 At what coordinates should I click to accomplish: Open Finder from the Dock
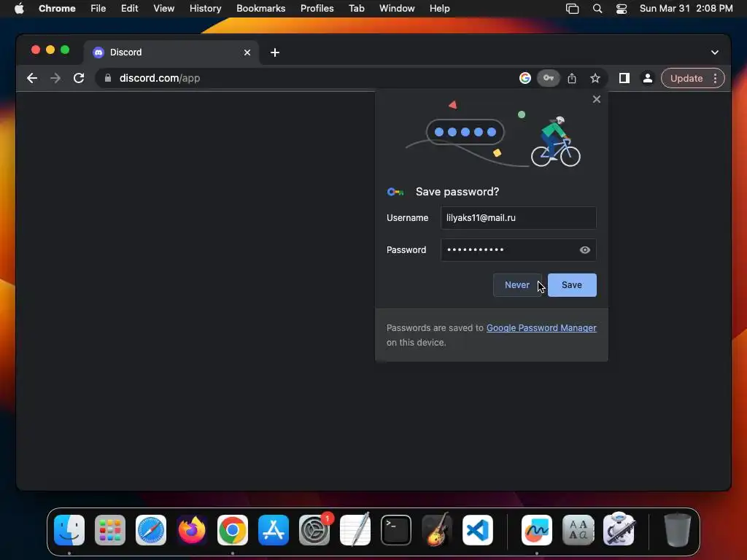(x=69, y=530)
